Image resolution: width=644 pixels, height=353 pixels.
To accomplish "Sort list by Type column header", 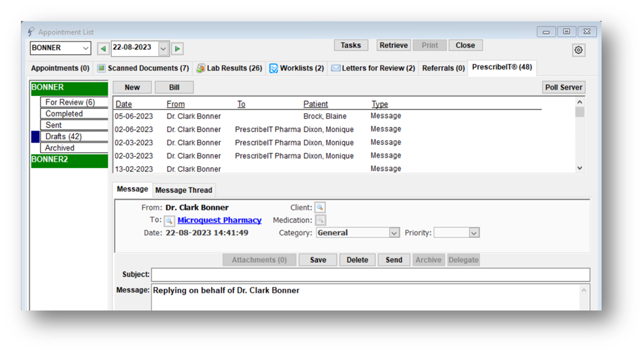I will pyautogui.click(x=380, y=105).
